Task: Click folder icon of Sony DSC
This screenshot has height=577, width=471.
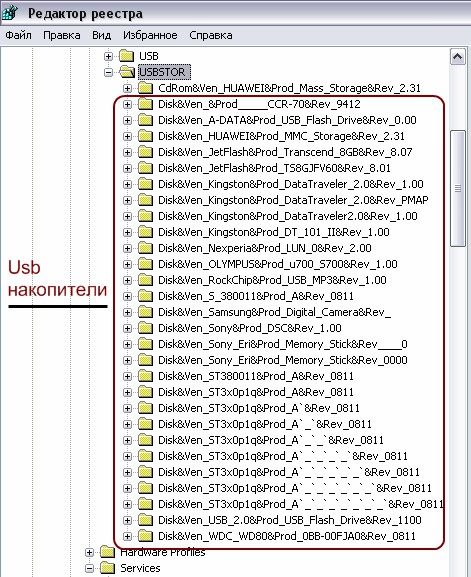Action: (x=146, y=328)
